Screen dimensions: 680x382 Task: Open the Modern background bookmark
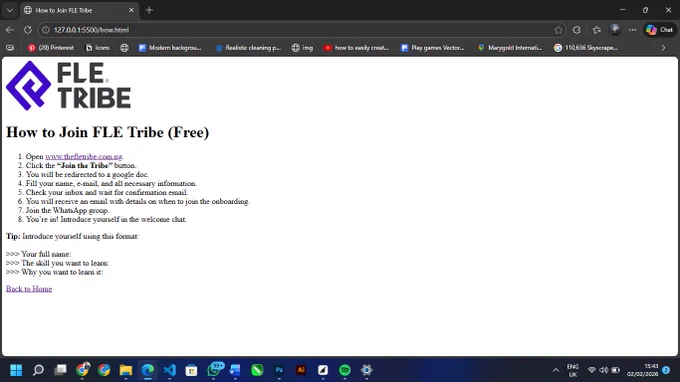point(170,48)
